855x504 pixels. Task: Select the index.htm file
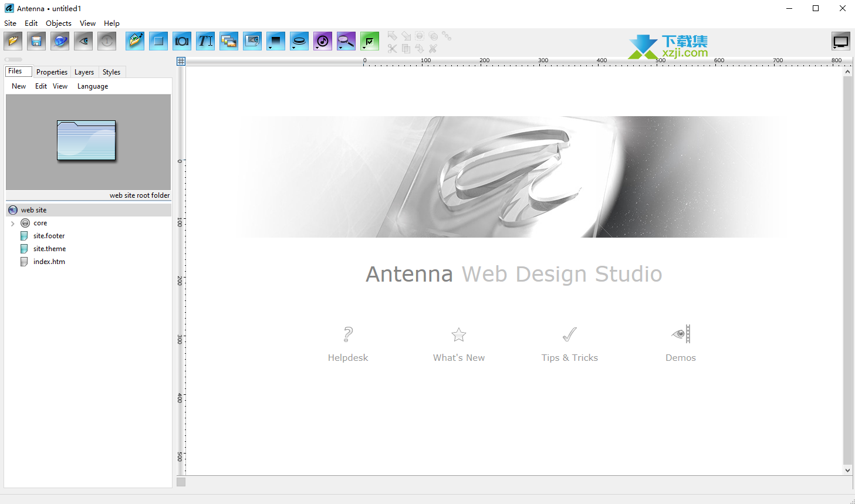(x=49, y=262)
